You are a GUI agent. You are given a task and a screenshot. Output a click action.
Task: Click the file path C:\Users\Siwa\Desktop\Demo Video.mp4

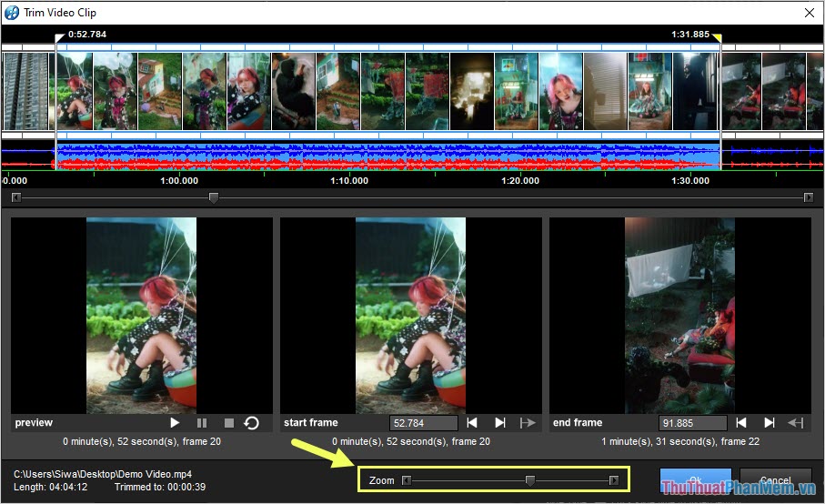[x=103, y=474]
